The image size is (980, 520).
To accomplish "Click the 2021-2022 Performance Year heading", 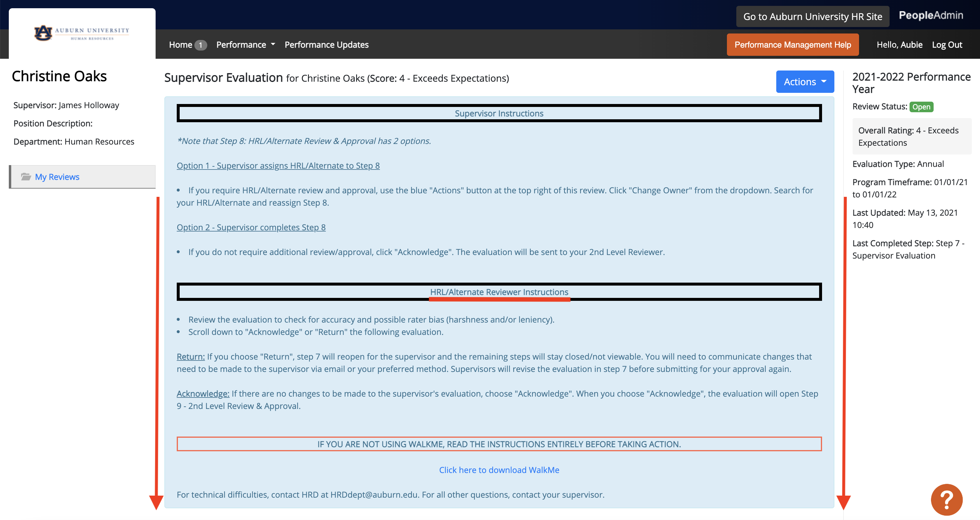I will pos(912,83).
